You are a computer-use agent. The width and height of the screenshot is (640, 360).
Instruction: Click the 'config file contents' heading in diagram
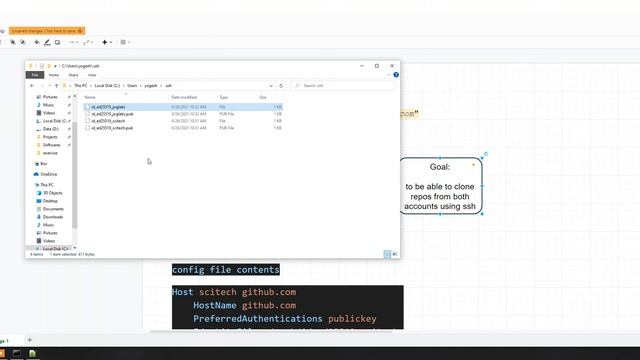(226, 269)
